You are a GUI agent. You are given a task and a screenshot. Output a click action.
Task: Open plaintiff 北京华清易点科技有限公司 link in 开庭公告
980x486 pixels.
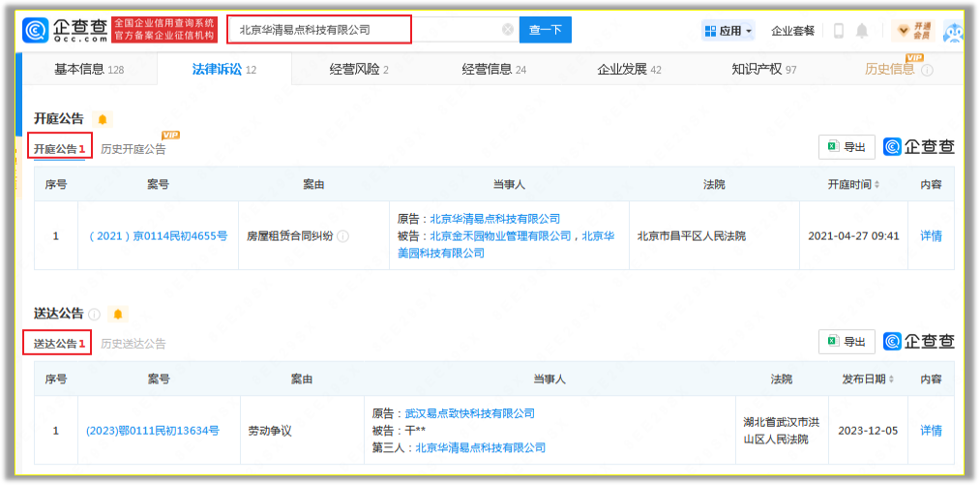(x=495, y=219)
